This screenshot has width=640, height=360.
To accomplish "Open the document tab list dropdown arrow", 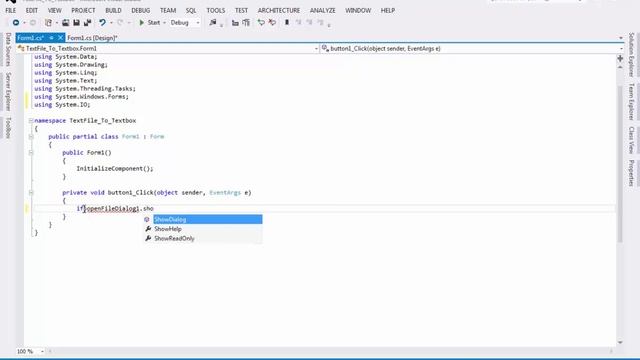I will 621,38.
